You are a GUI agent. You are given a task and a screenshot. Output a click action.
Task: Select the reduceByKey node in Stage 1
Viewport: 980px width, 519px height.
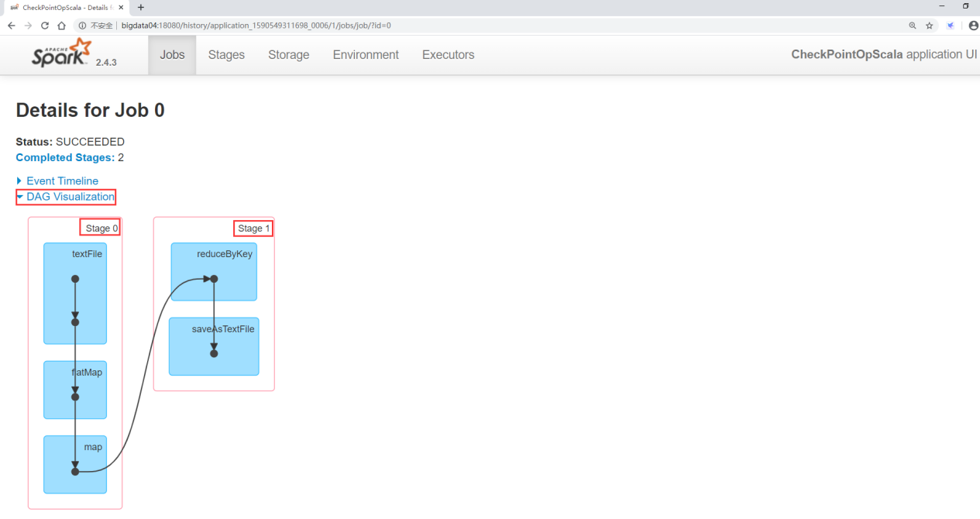pyautogui.click(x=214, y=272)
